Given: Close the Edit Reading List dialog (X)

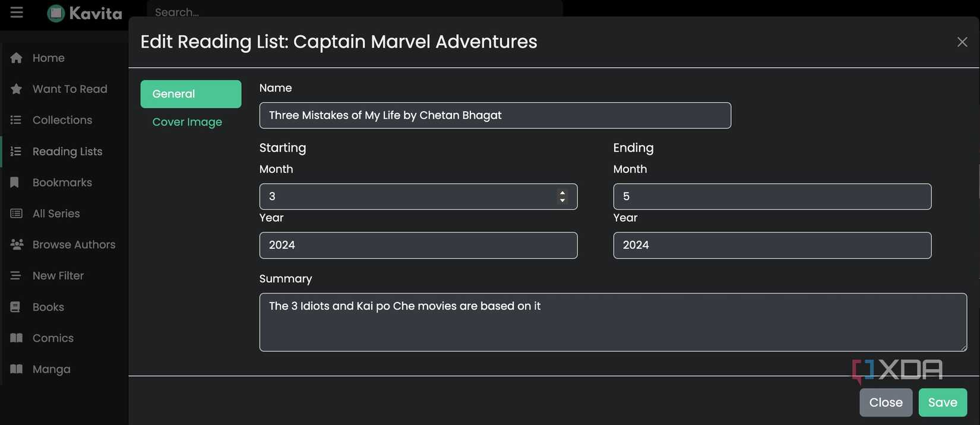Looking at the screenshot, I should click(962, 42).
